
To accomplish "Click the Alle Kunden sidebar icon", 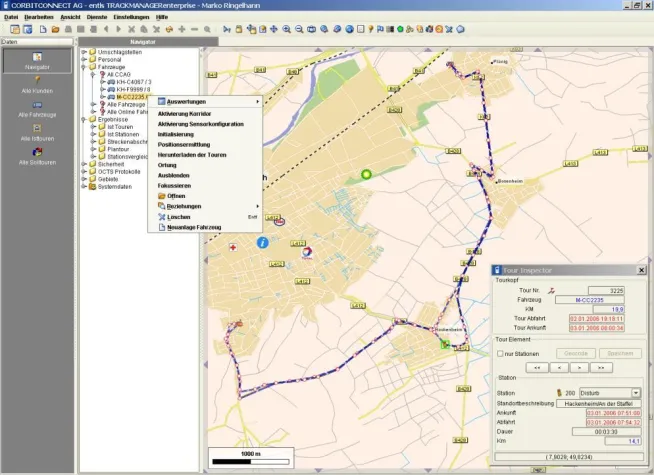I will point(37,80).
